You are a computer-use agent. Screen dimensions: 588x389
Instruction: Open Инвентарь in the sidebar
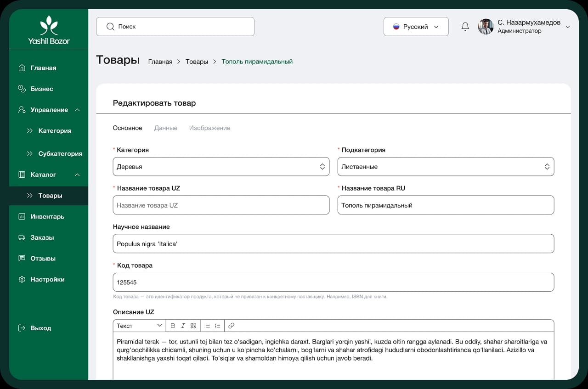click(47, 216)
